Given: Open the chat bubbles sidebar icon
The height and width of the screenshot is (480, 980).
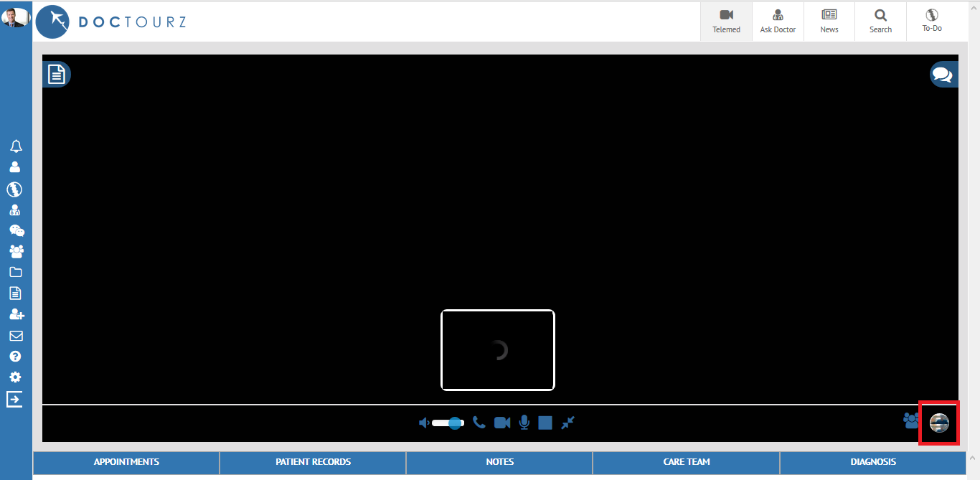Looking at the screenshot, I should pos(16,230).
